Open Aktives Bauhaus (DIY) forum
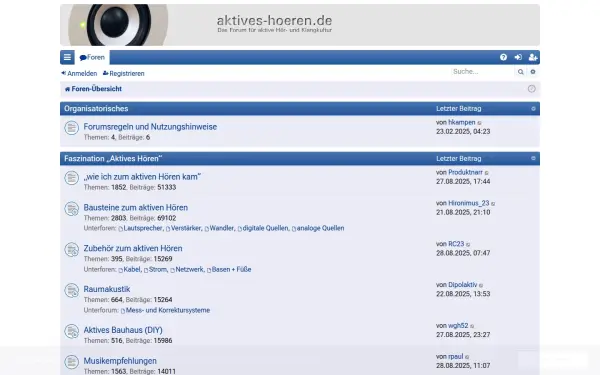600x375 pixels. (123, 330)
